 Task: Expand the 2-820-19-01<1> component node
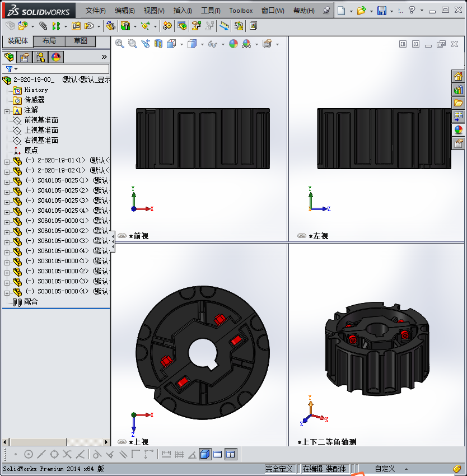[x=7, y=162]
